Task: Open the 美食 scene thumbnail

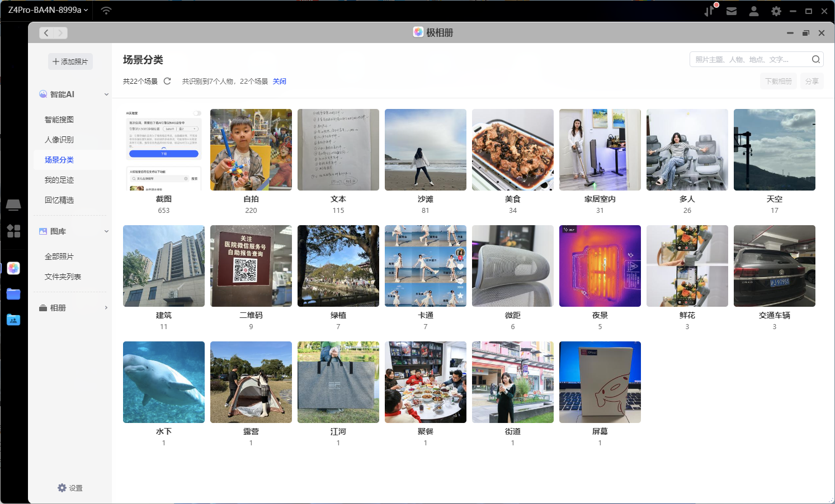Action: (x=513, y=150)
